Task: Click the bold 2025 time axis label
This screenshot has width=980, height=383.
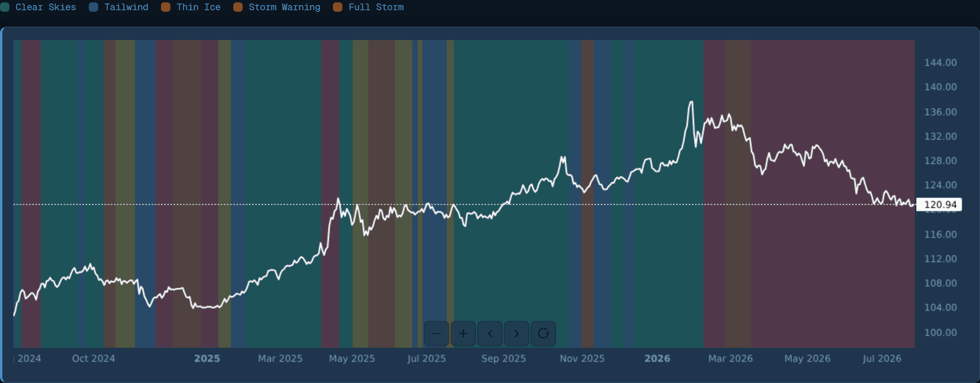Action: (x=207, y=359)
